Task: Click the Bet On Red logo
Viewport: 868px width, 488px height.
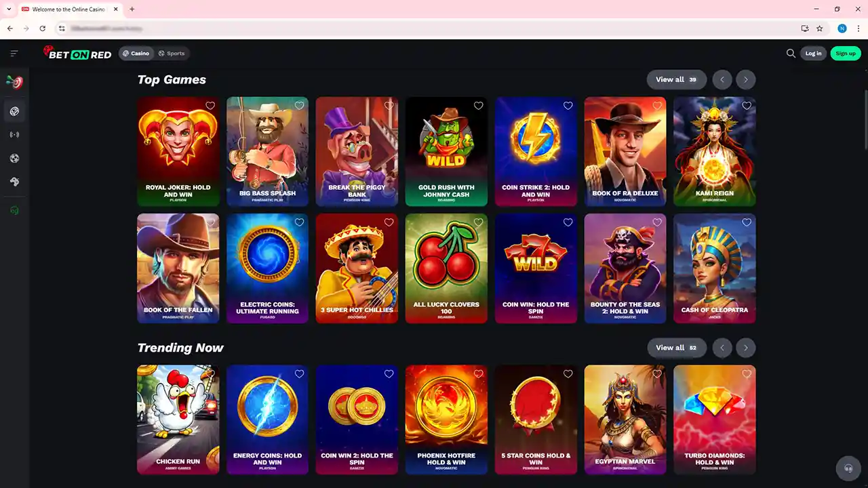Action: 77,53
